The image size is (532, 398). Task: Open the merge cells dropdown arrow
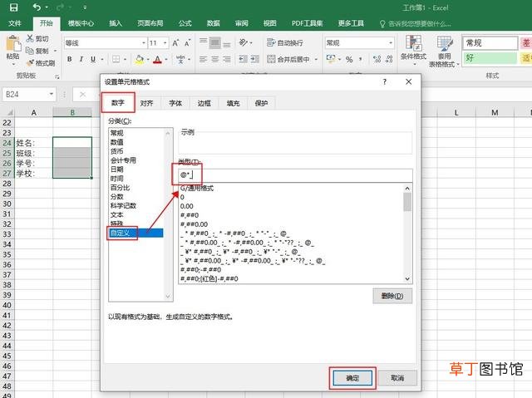[316, 59]
